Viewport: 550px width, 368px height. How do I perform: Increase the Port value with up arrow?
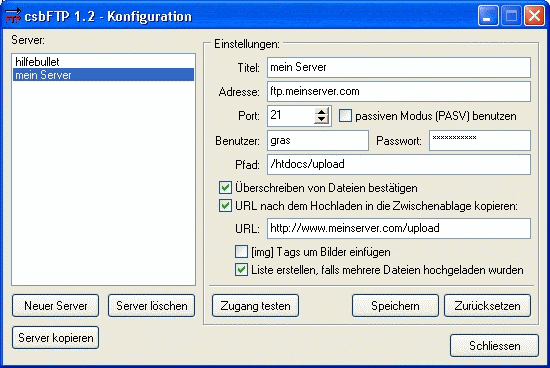pyautogui.click(x=322, y=112)
